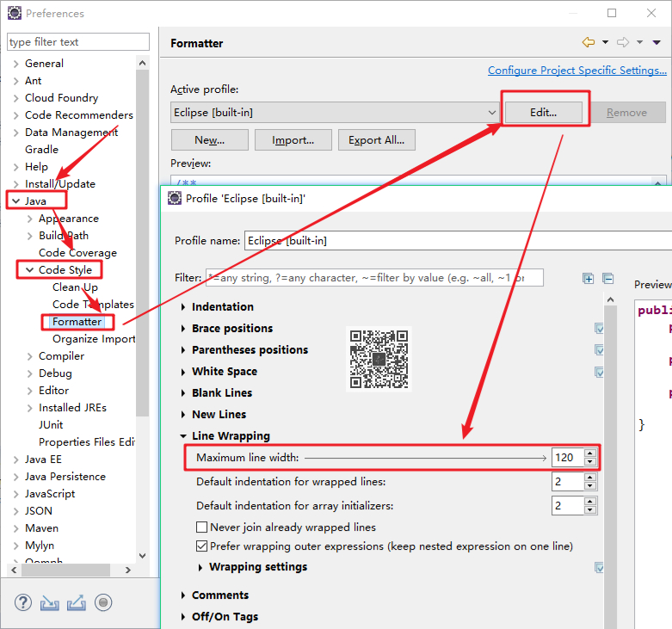Expand the Comments section
The image size is (672, 629).
[183, 595]
